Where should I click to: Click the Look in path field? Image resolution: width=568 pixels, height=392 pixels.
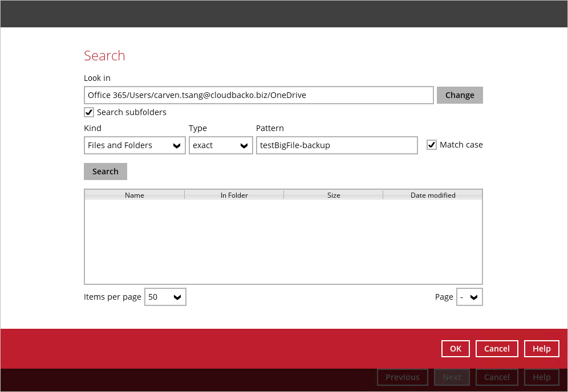258,95
